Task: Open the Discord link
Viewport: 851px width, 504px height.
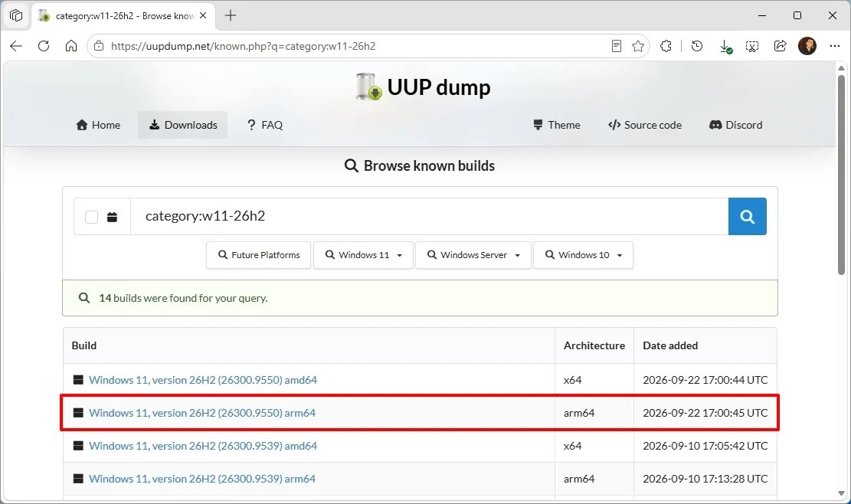Action: (x=736, y=125)
